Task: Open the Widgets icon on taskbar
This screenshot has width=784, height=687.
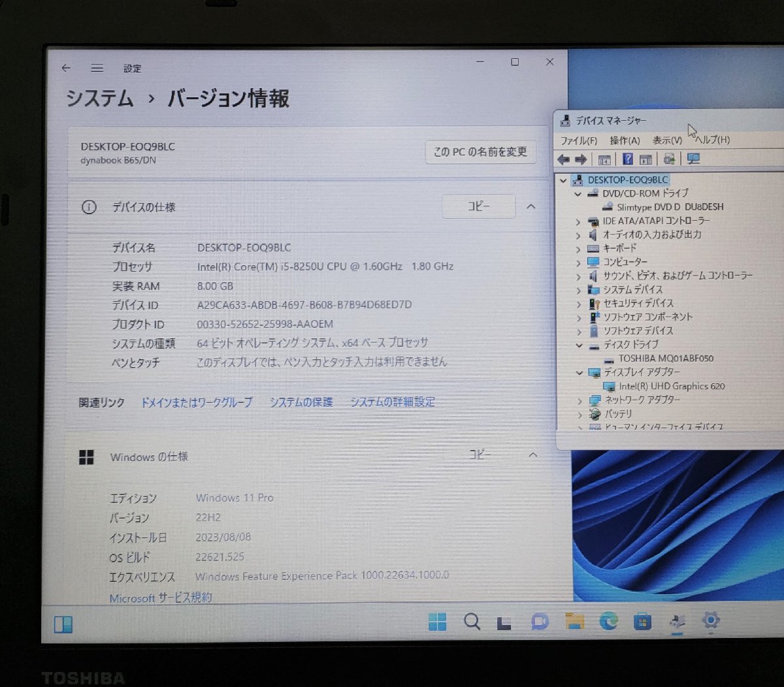Action: (x=63, y=624)
